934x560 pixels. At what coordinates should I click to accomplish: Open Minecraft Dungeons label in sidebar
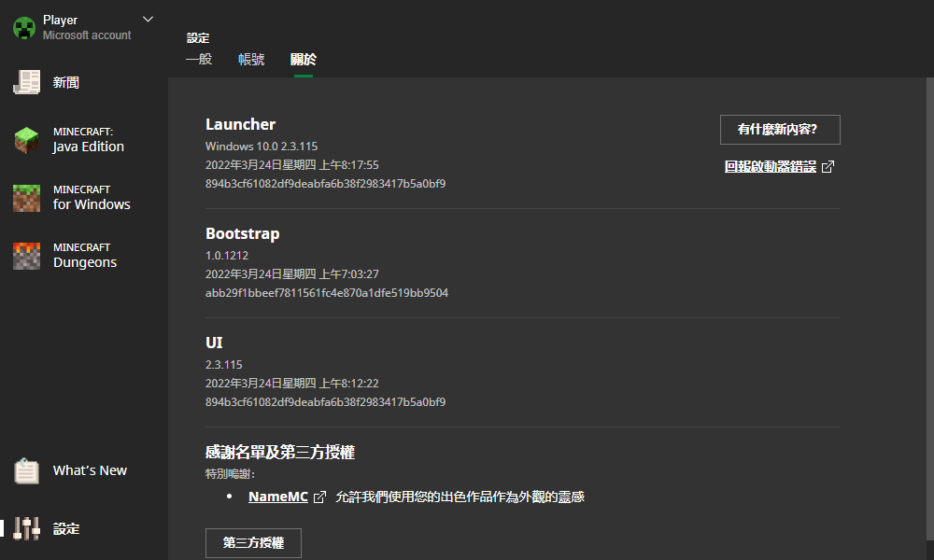click(85, 256)
